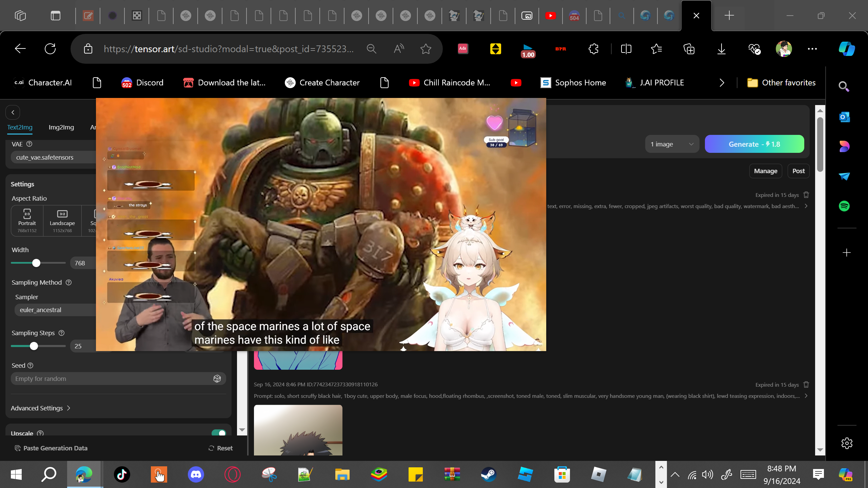
Task: Refresh the tensor.art page
Action: pos(50,49)
